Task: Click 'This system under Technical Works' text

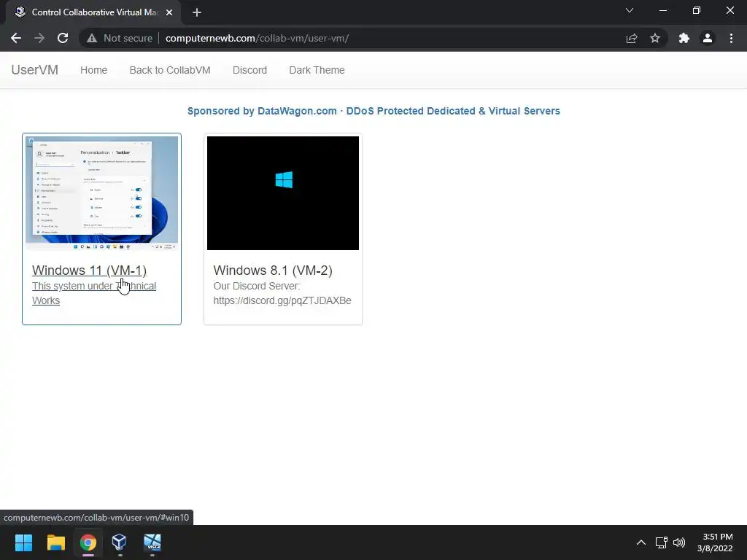Action: [94, 293]
